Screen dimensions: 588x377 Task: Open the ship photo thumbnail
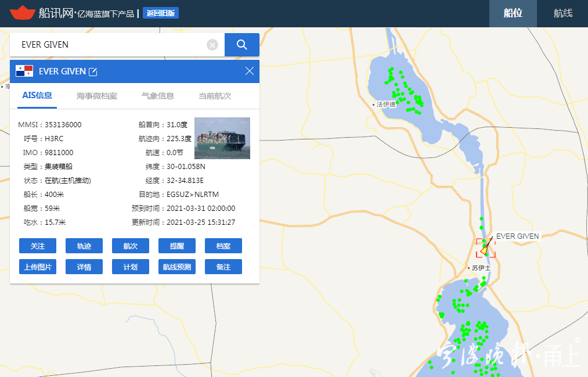(222, 138)
